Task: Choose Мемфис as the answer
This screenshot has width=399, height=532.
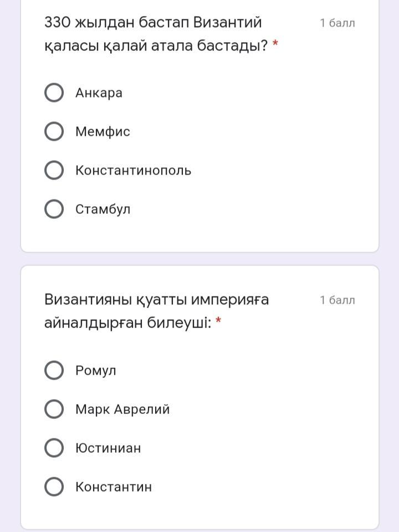Action: 54,131
